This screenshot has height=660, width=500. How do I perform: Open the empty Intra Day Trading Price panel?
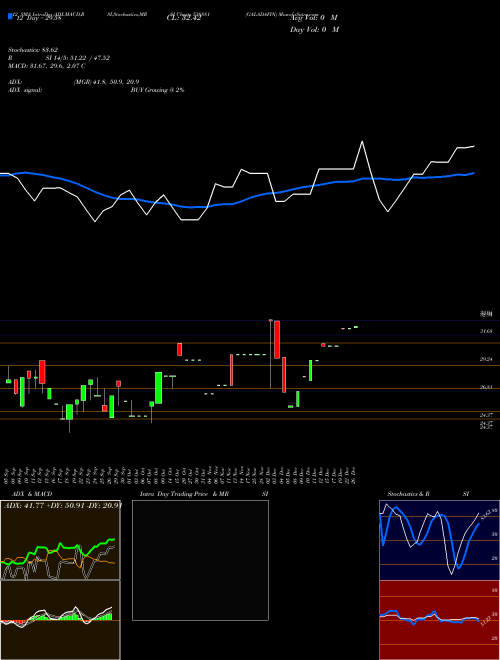coord(200,560)
